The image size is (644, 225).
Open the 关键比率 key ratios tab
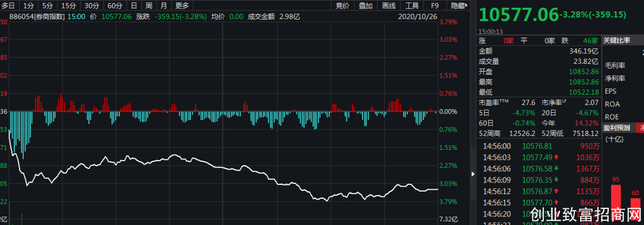click(617, 41)
